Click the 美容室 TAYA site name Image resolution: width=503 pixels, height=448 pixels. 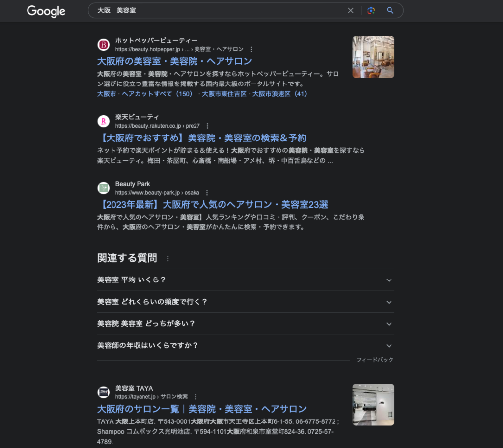(134, 388)
